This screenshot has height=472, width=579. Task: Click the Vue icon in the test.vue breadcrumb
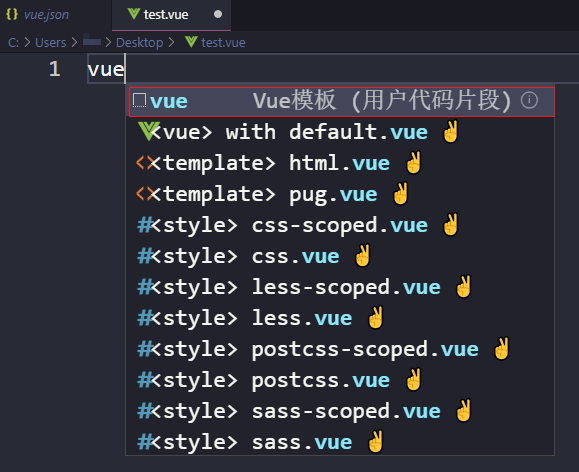pos(191,42)
